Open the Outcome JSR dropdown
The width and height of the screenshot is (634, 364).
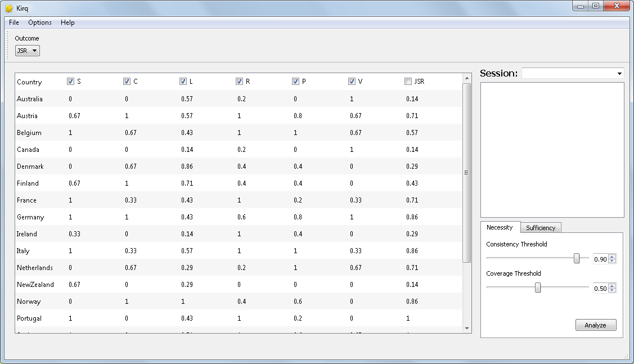tap(27, 51)
